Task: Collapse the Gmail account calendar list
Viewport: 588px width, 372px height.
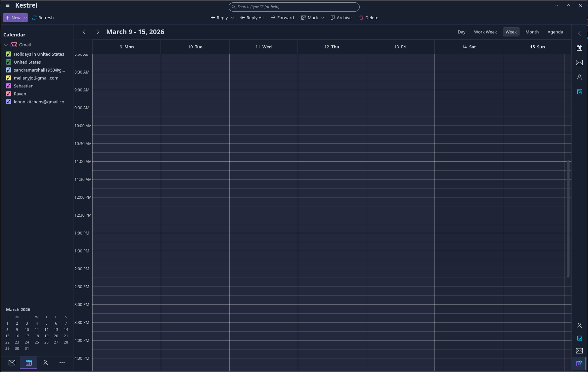Action: pyautogui.click(x=6, y=45)
